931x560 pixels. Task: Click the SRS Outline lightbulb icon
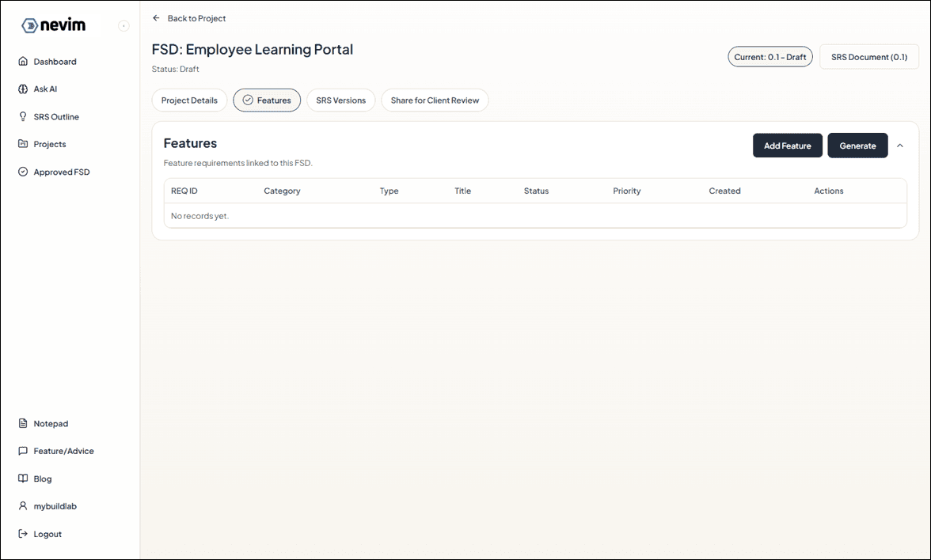[24, 116]
